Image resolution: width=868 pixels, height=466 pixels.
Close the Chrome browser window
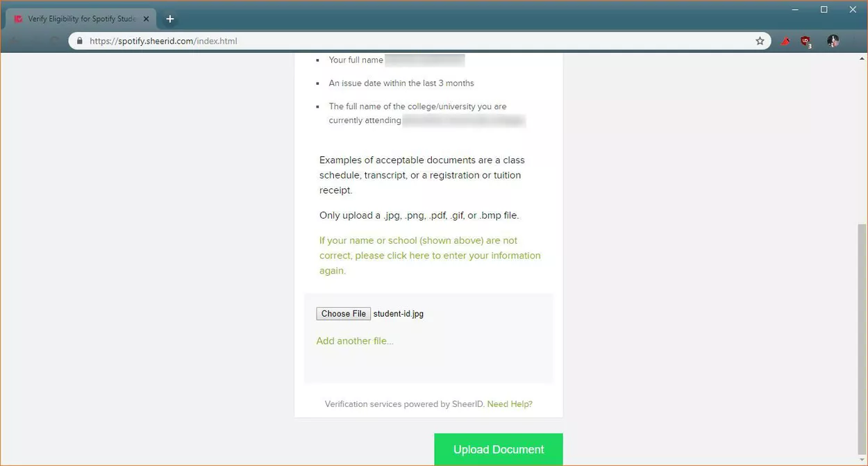coord(853,10)
